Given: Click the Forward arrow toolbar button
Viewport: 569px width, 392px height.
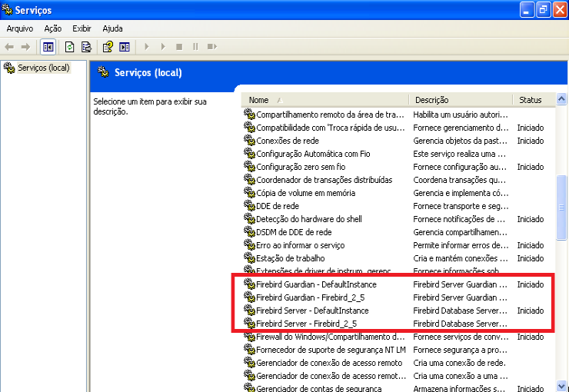Looking at the screenshot, I should [26, 47].
